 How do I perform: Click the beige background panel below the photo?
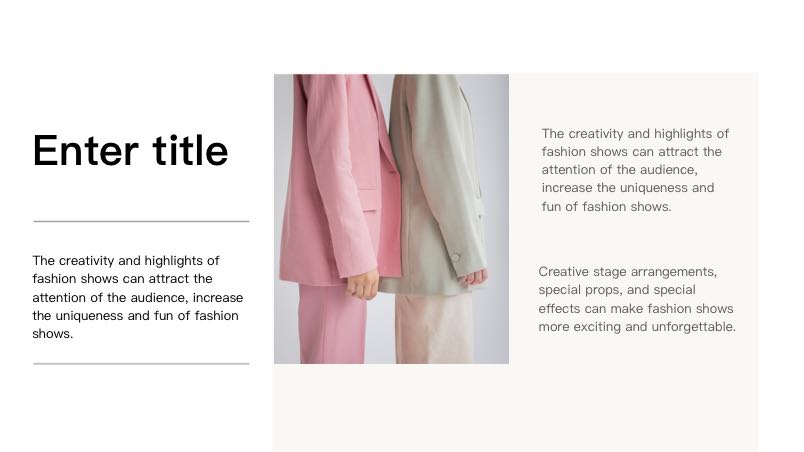[515, 407]
